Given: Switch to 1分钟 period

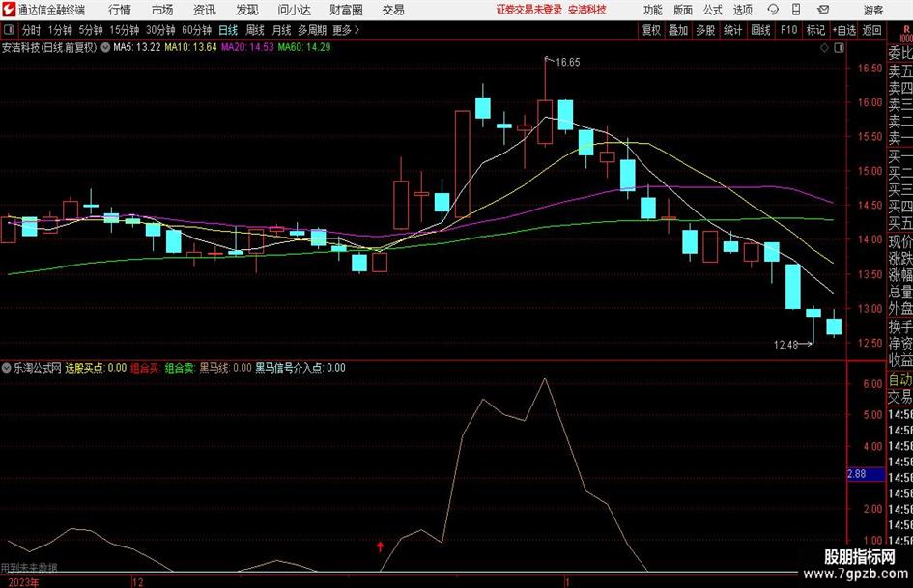Looking at the screenshot, I should pos(60,30).
